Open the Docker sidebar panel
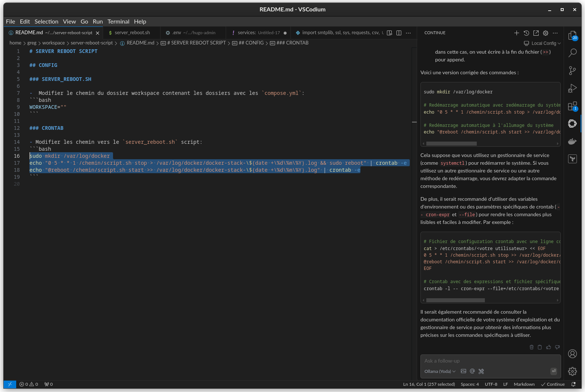The image size is (585, 392). click(x=572, y=141)
